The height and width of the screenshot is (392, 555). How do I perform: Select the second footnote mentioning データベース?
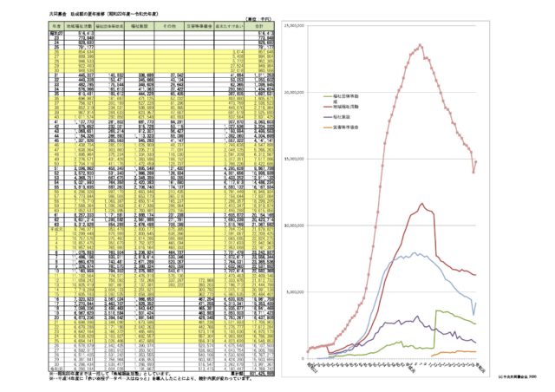(150, 378)
